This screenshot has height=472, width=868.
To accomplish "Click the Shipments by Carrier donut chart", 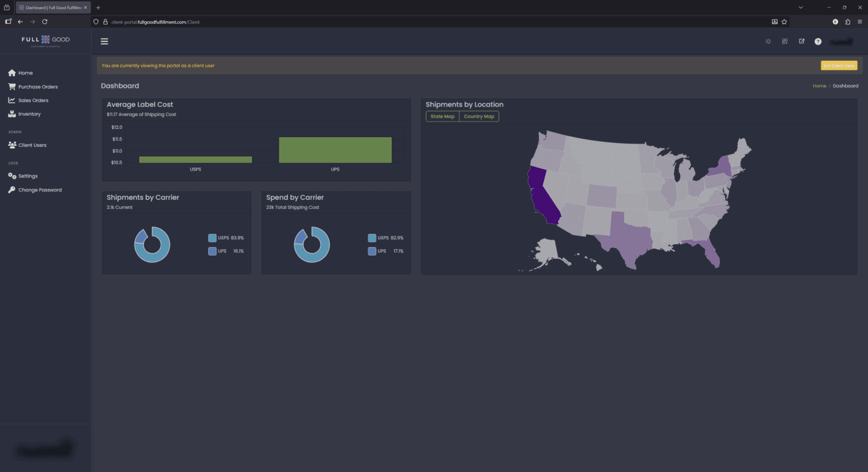I will click(152, 245).
